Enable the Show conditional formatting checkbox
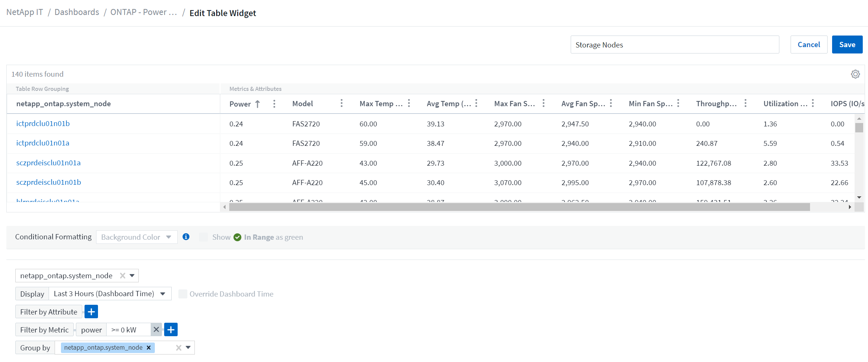 point(203,237)
